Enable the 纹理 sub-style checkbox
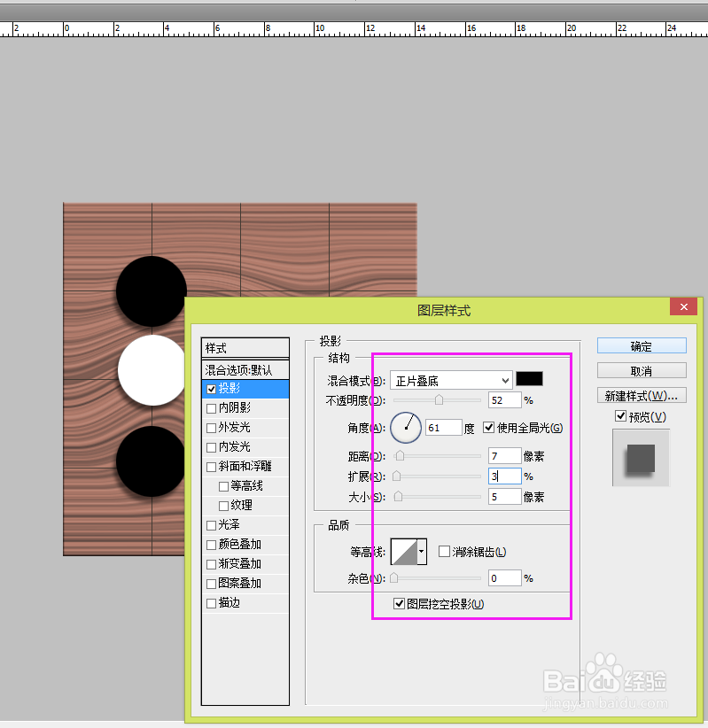The height and width of the screenshot is (728, 708). pyautogui.click(x=223, y=506)
